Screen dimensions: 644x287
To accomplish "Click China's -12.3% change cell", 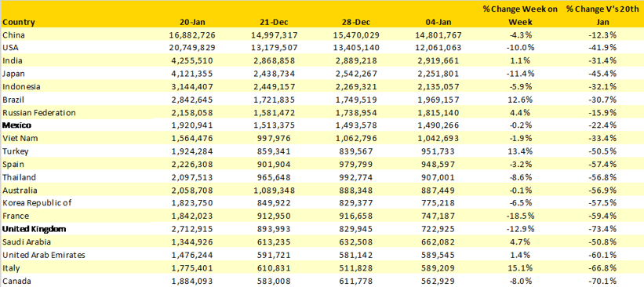I will [602, 35].
